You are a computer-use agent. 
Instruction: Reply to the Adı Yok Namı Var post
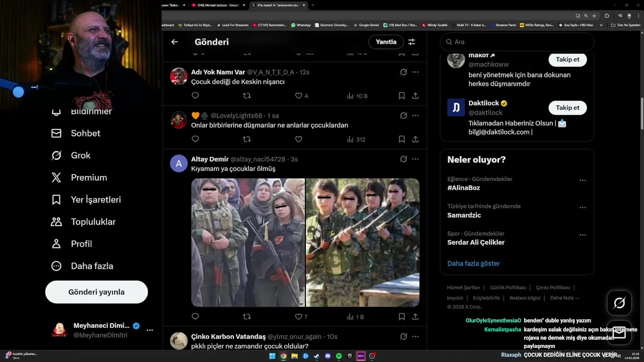tap(195, 96)
